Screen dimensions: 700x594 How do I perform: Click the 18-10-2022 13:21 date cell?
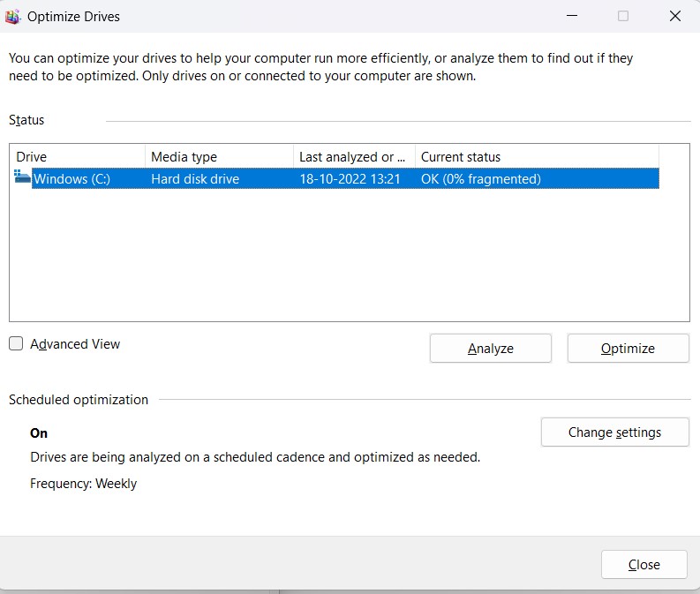tap(350, 179)
